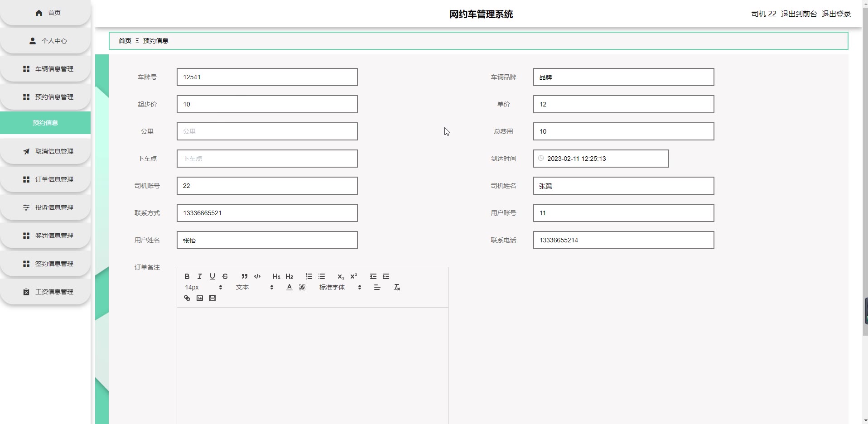Image resolution: width=868 pixels, height=424 pixels.
Task: Collapse 预约信息管理 sidebar menu
Action: [x=45, y=97]
